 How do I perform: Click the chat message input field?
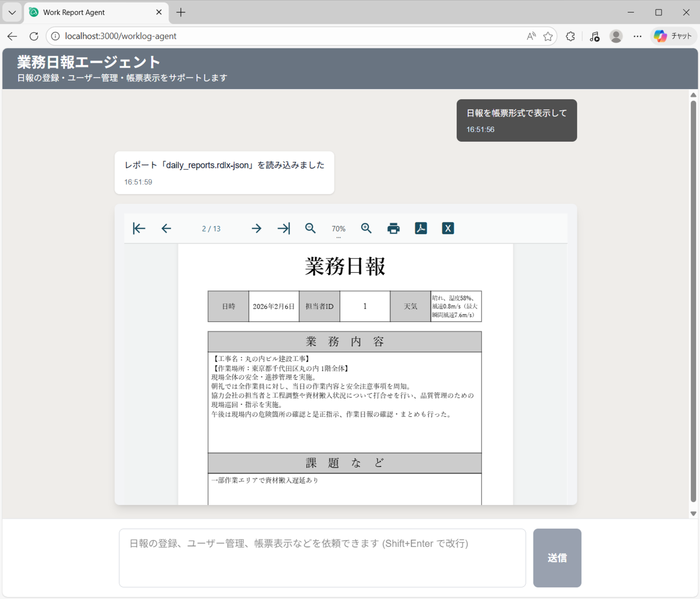point(322,558)
